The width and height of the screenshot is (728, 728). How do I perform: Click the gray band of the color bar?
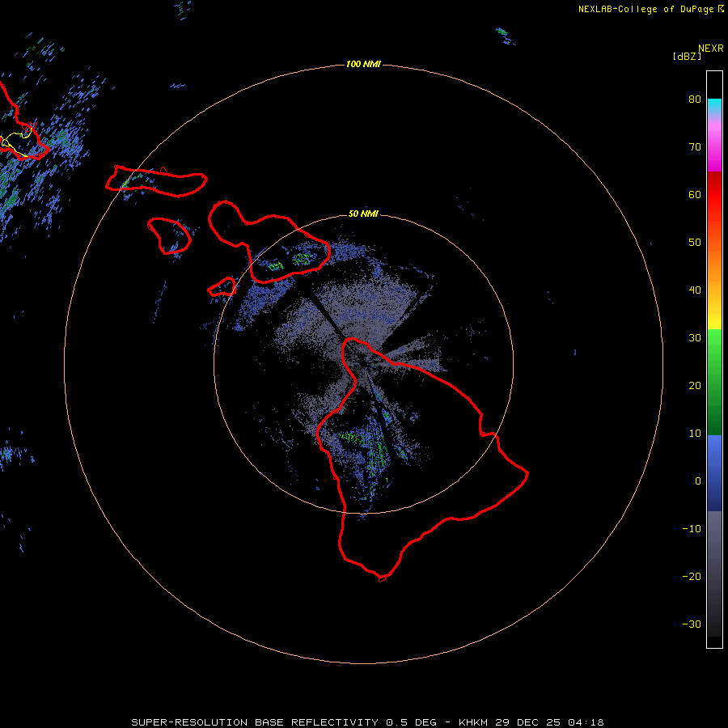(x=714, y=574)
